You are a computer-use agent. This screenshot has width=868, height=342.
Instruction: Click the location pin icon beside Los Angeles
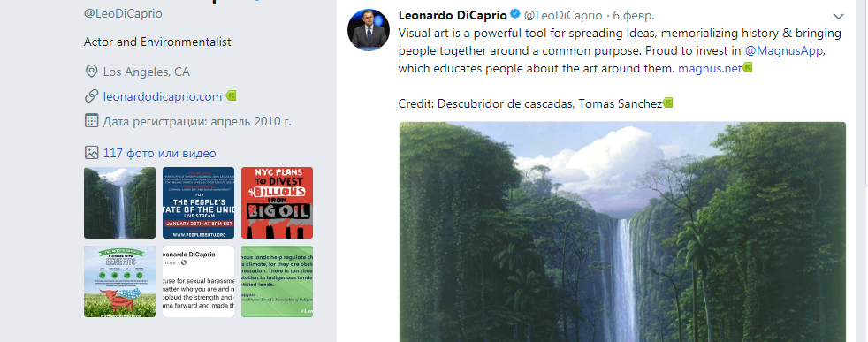pyautogui.click(x=91, y=72)
